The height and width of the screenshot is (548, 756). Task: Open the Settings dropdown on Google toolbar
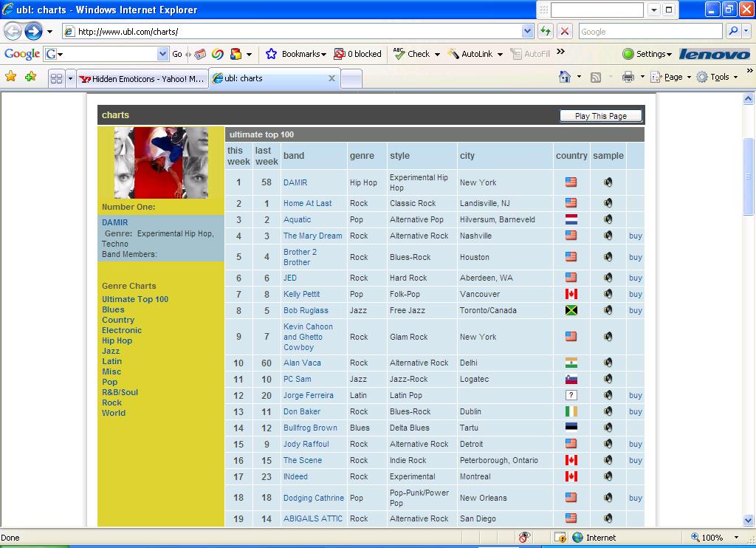point(669,55)
